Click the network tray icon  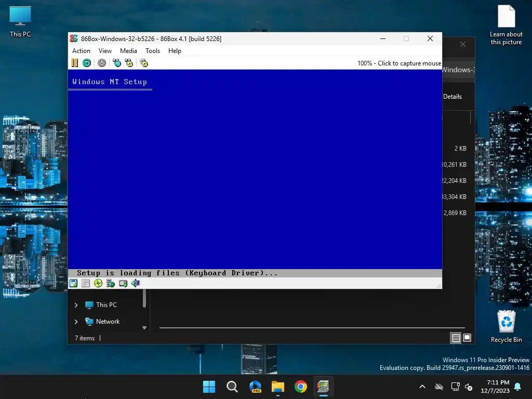(x=455, y=387)
